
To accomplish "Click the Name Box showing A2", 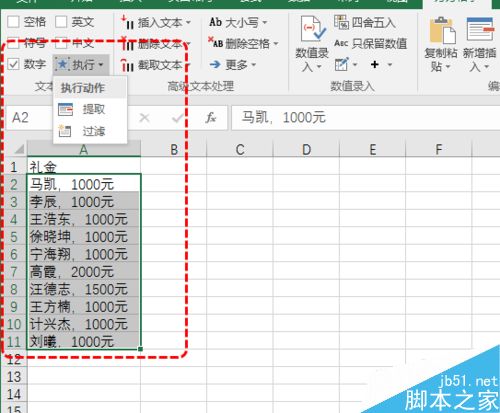I will 29,118.
